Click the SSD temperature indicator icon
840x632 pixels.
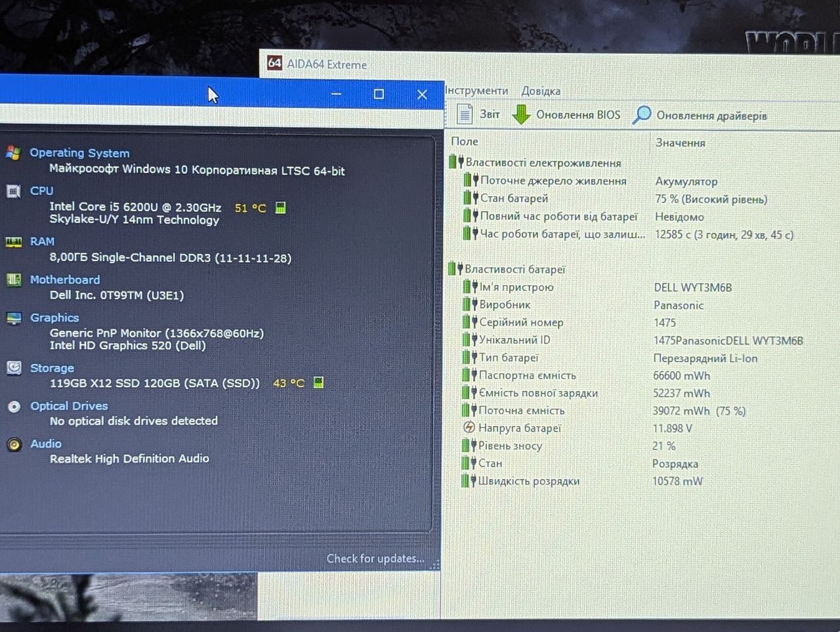coord(318,382)
